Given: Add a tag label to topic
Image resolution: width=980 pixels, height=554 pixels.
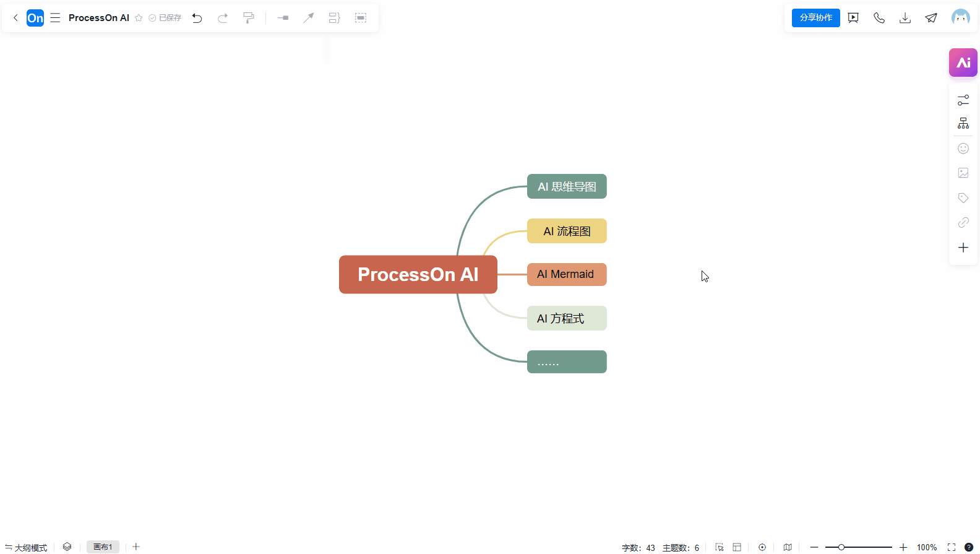Looking at the screenshot, I should pyautogui.click(x=963, y=198).
